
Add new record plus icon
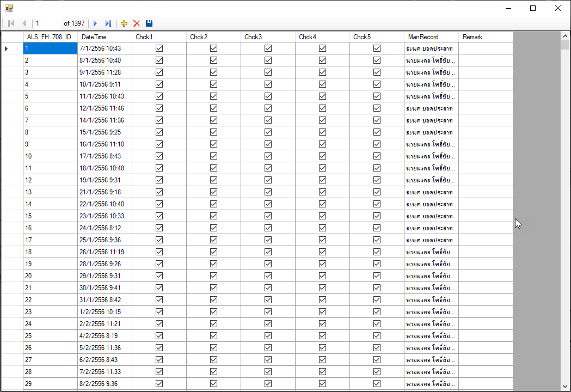tap(124, 23)
